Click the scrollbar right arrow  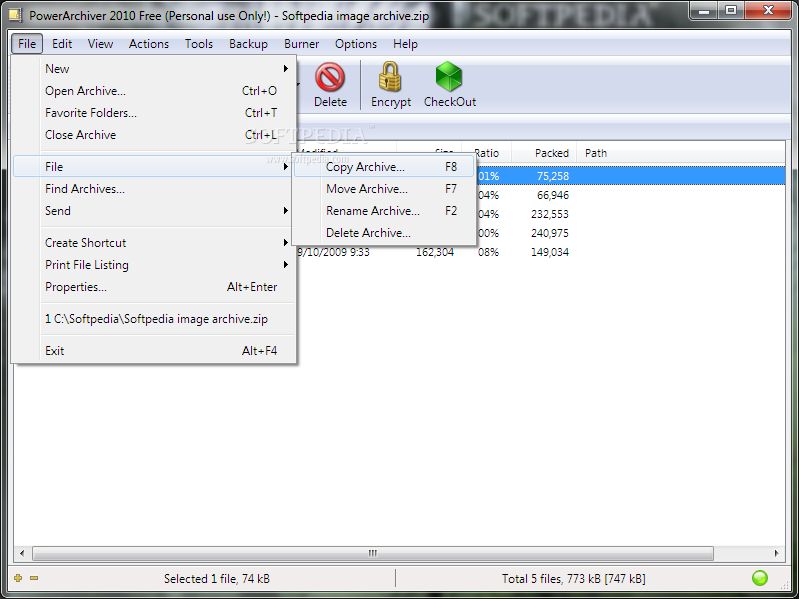click(x=776, y=553)
